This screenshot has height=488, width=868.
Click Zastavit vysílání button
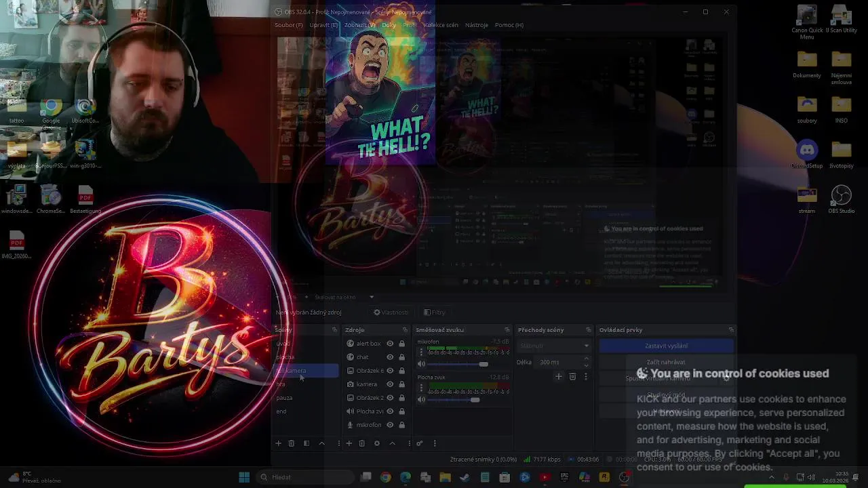coord(666,346)
